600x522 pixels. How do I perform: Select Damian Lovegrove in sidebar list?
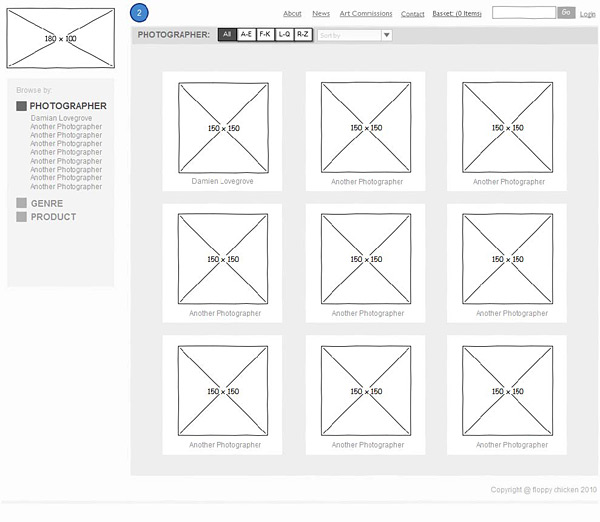click(61, 118)
